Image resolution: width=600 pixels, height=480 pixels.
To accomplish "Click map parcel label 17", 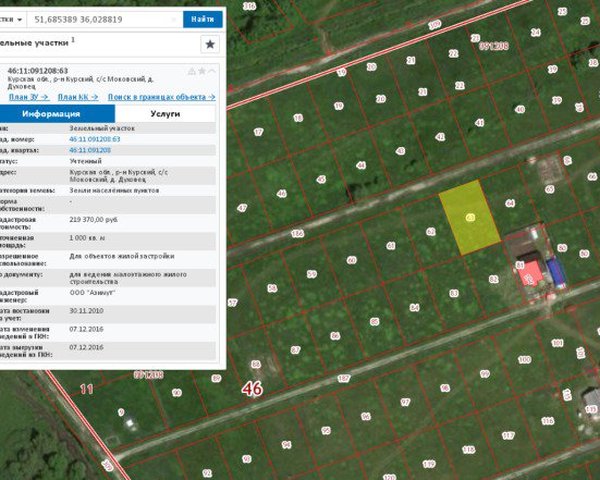I will (x=258, y=132).
